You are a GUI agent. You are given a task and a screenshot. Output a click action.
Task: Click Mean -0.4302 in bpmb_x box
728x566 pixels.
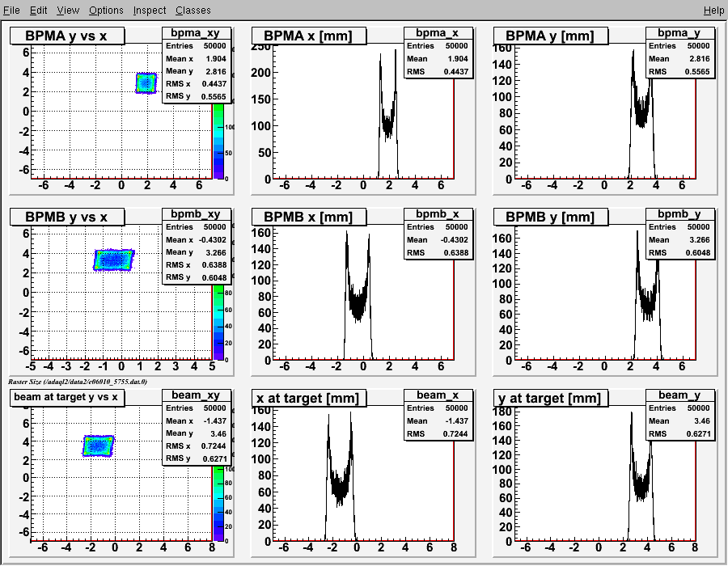[455, 240]
